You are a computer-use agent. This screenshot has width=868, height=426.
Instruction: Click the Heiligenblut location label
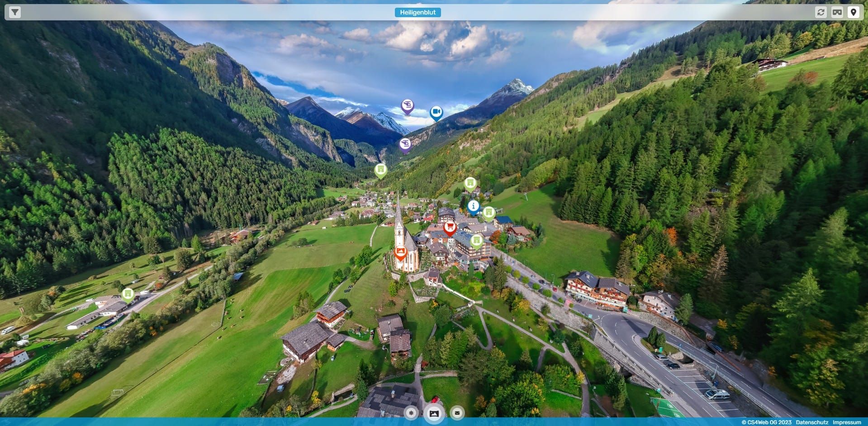417,12
